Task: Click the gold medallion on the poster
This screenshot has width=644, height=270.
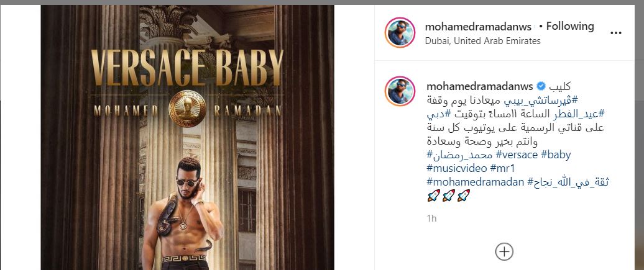Action: [x=187, y=109]
